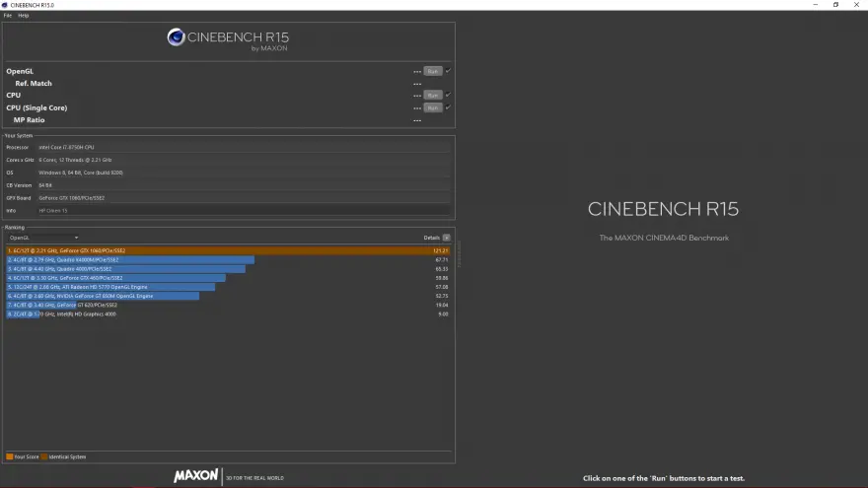Run the OpenGL benchmark test
Viewport: 868px width, 488px height.
[432, 71]
